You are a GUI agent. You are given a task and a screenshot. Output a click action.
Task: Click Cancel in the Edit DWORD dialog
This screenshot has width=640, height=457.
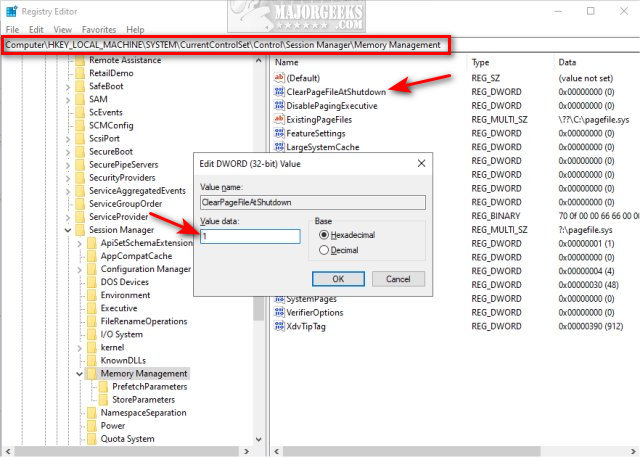(398, 279)
